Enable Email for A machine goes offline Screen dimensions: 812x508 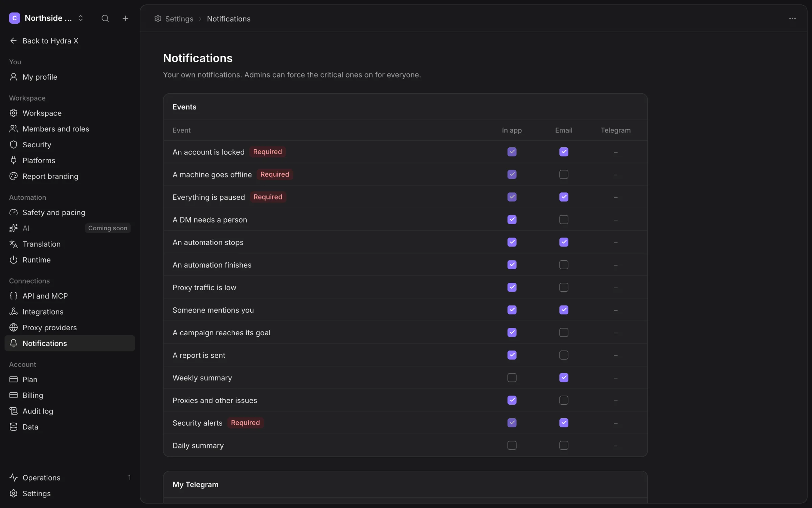[564, 174]
